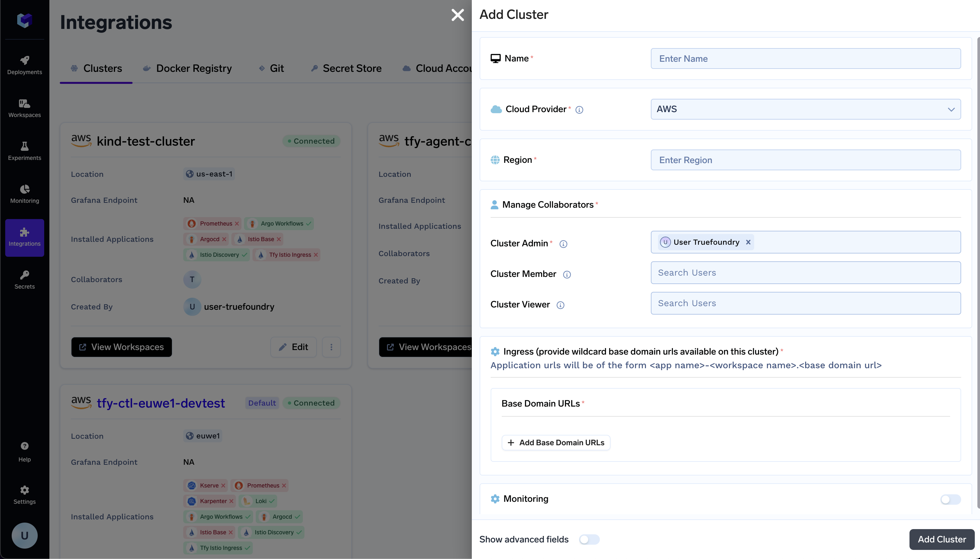Expand the Cloud Provider AWS dropdown
Viewport: 980px width, 559px height.
coord(805,110)
